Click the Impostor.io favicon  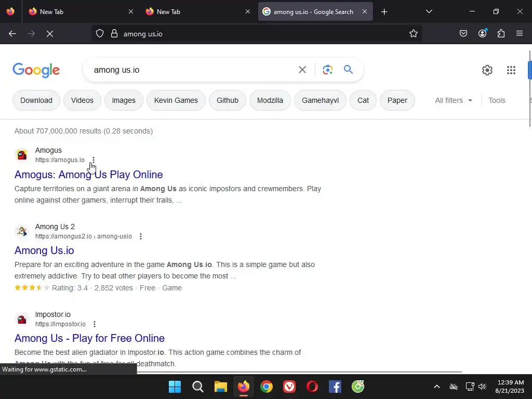(22, 320)
